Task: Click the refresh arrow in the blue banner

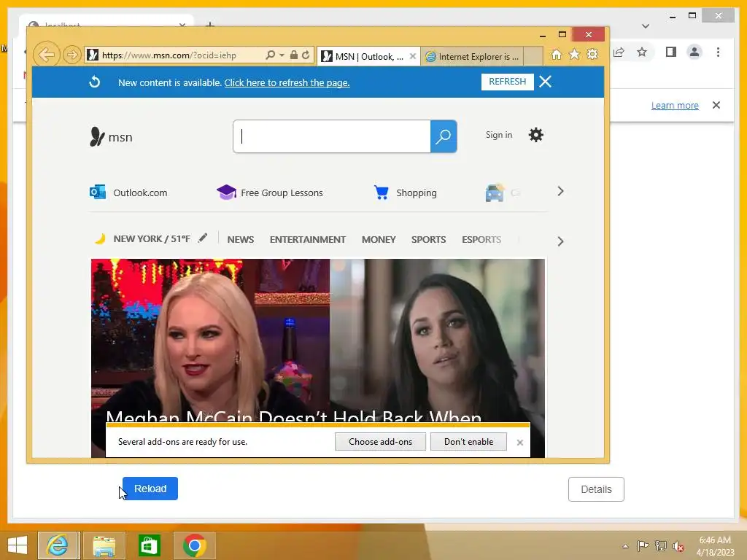Action: pyautogui.click(x=95, y=82)
